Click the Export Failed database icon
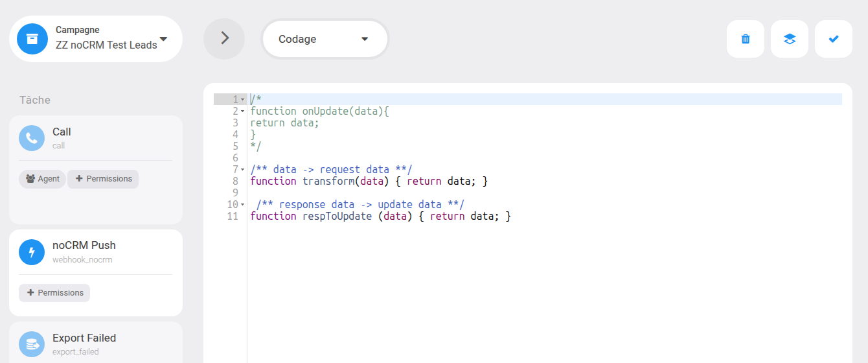Image resolution: width=868 pixels, height=363 pixels. [x=32, y=344]
